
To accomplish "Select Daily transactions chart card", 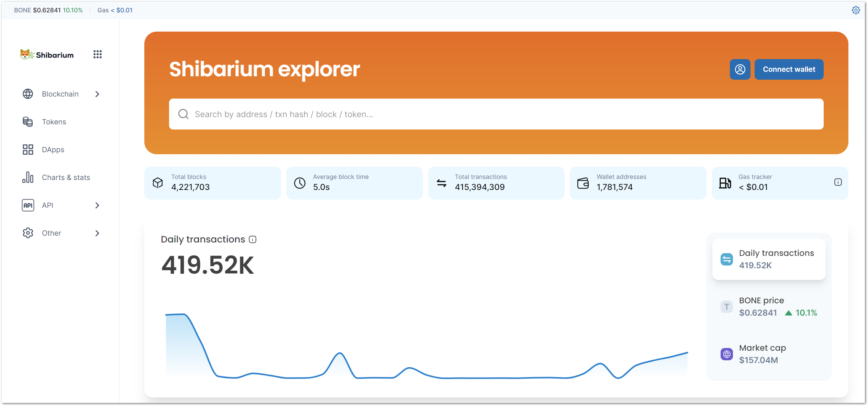I will tap(769, 259).
